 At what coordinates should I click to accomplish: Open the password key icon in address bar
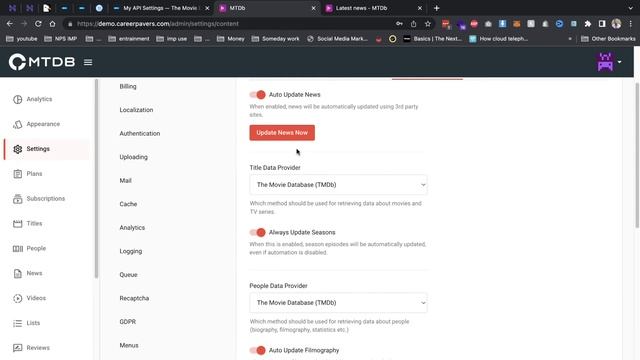pos(399,24)
